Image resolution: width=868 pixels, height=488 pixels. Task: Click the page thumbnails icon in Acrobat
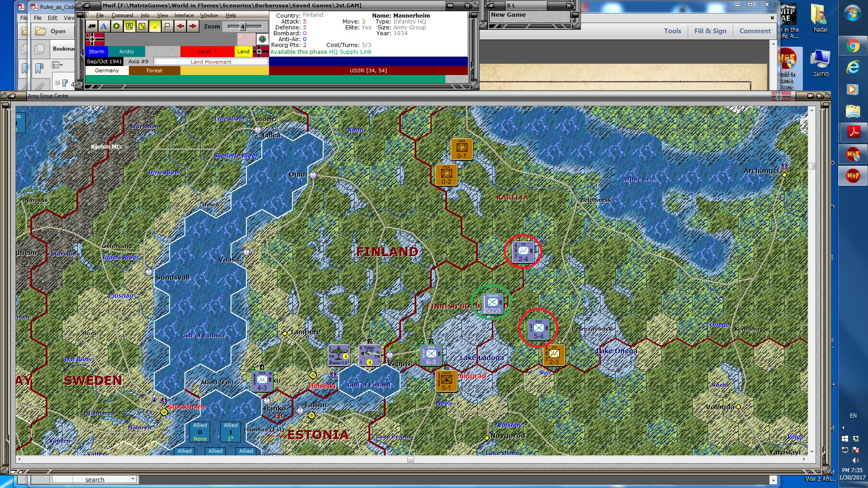point(39,49)
